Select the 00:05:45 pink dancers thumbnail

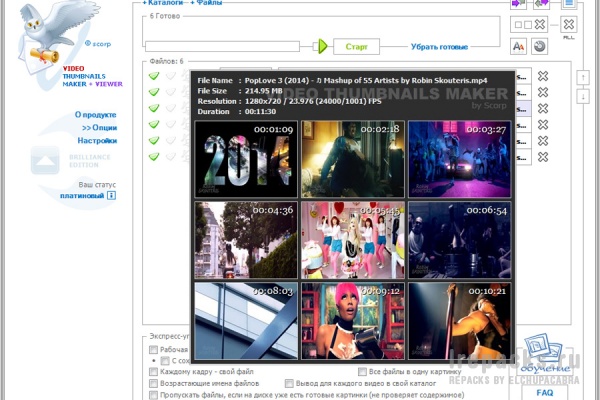tap(353, 240)
